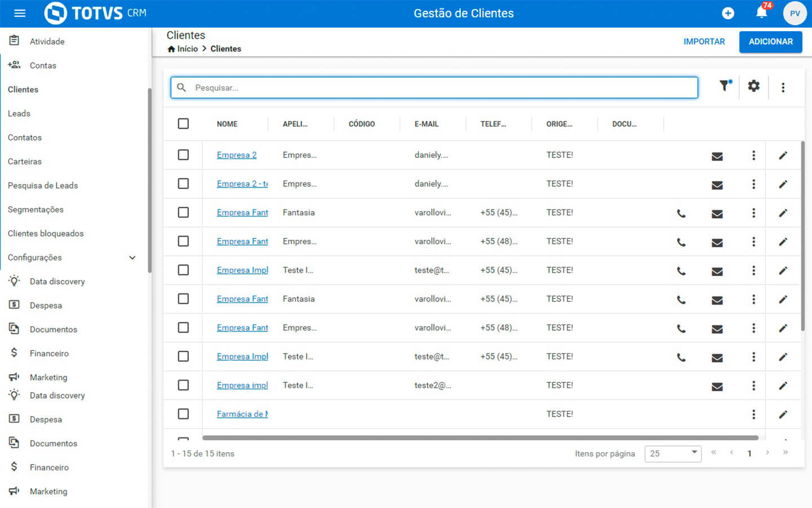Click the plus quick-add icon in header
The height and width of the screenshot is (508, 812).
click(728, 13)
